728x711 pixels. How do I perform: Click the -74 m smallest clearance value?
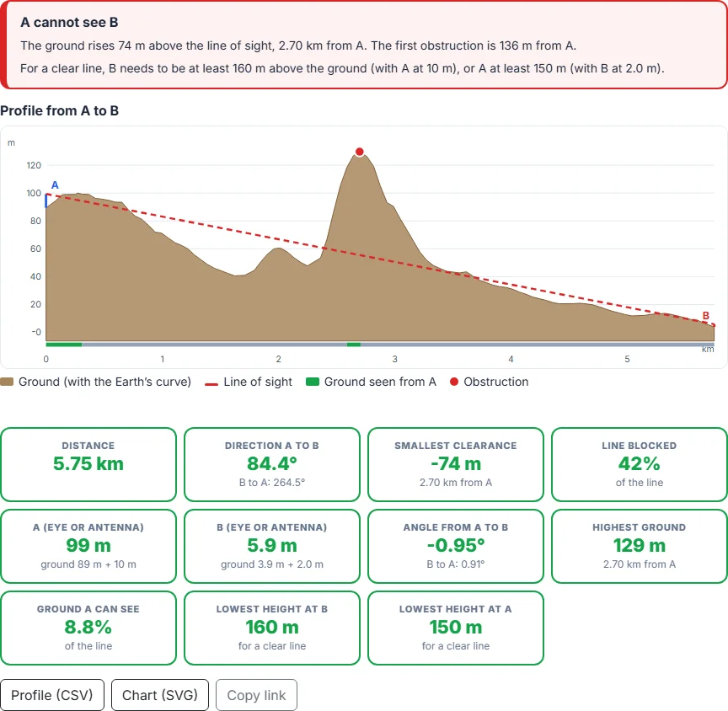456,463
